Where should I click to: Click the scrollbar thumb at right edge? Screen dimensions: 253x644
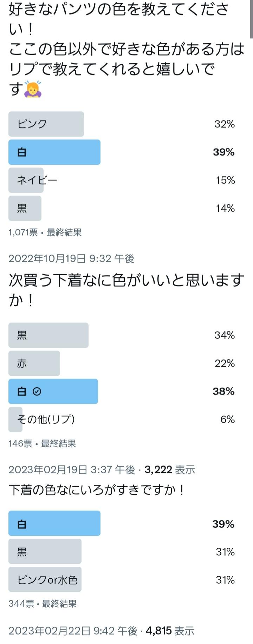pyautogui.click(x=252, y=19)
